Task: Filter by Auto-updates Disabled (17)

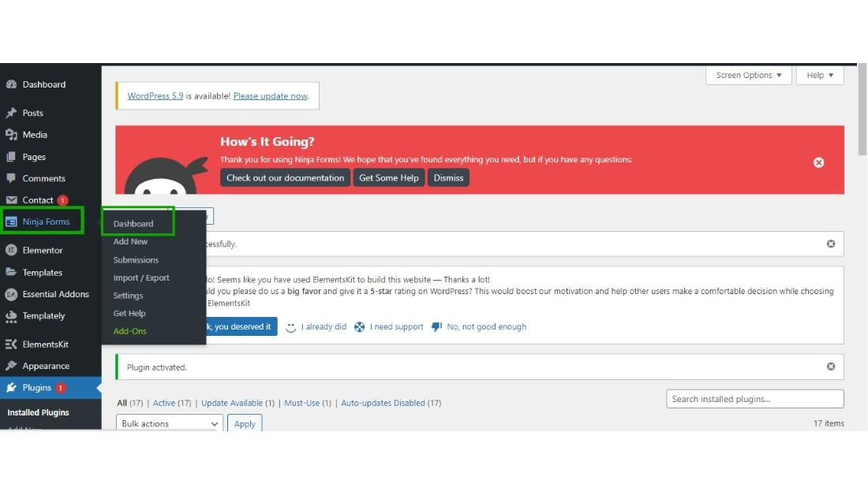Action: pos(391,403)
